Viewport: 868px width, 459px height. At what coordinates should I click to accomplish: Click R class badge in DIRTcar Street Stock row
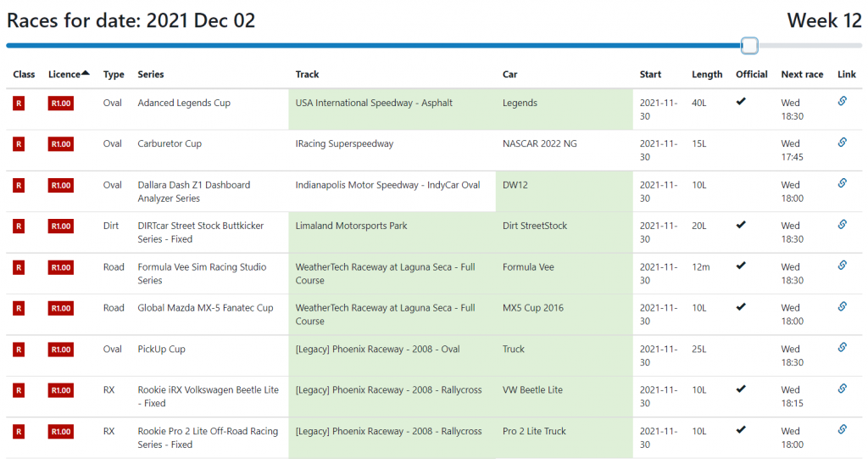click(19, 227)
